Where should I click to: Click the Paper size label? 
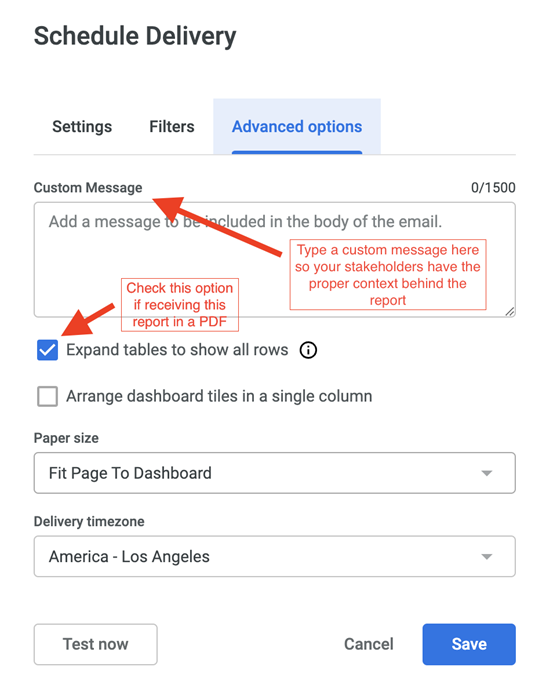point(66,438)
